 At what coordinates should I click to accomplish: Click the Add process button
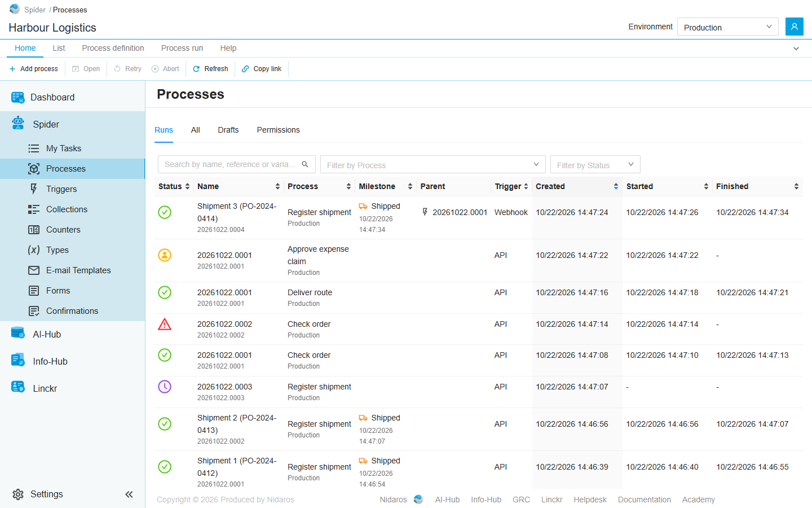33,69
